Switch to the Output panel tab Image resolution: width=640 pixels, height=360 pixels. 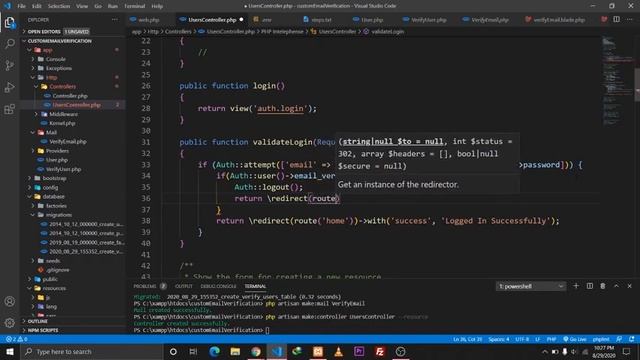pyautogui.click(x=184, y=286)
